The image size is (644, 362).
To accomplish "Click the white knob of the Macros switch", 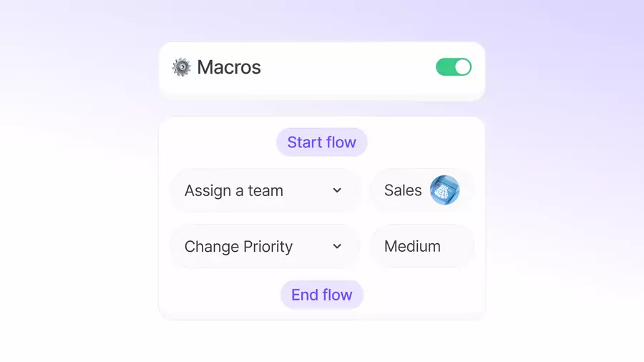I will 462,67.
